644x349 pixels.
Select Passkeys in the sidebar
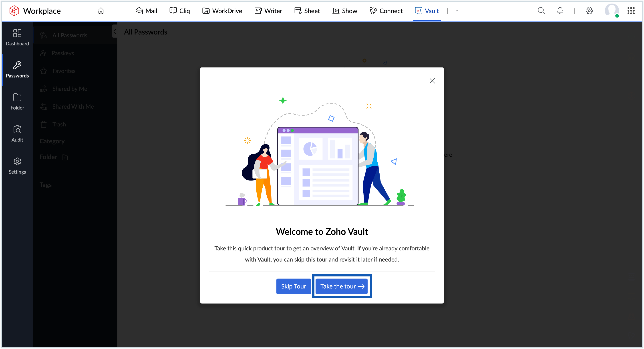[x=63, y=53]
